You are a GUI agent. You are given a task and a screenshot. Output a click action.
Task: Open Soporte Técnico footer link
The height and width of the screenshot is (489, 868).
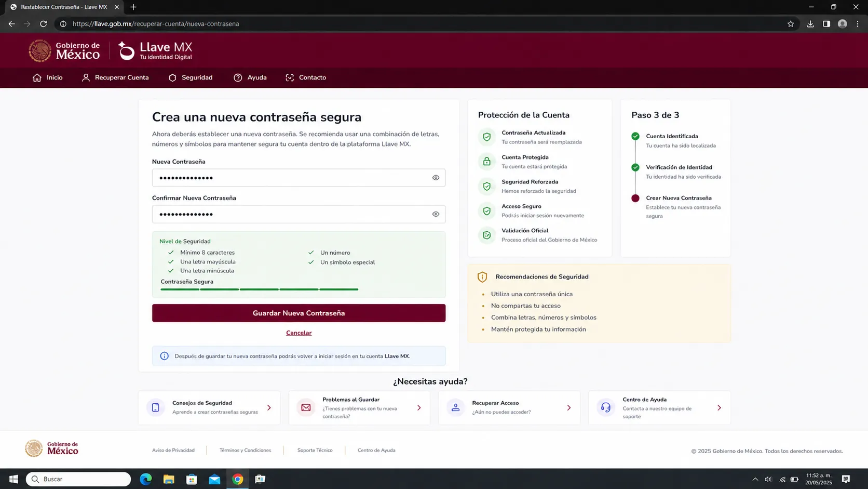tap(315, 450)
